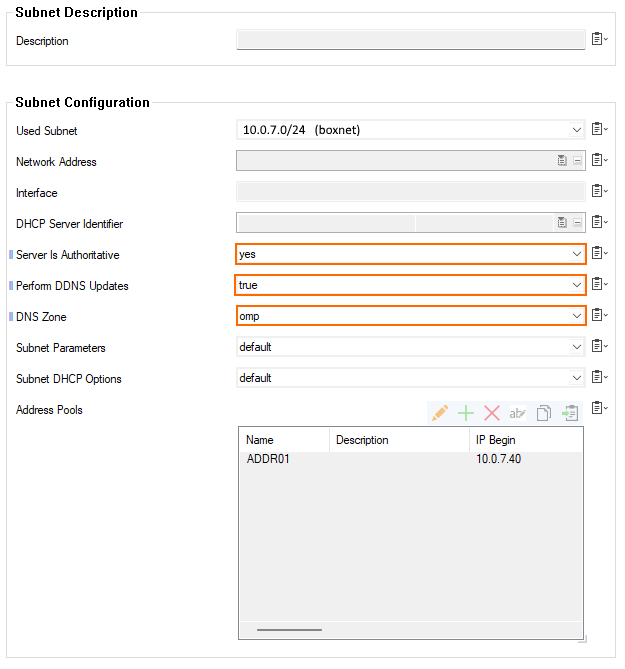Click list icon inside DHCP Server Identifier field

[x=562, y=222]
